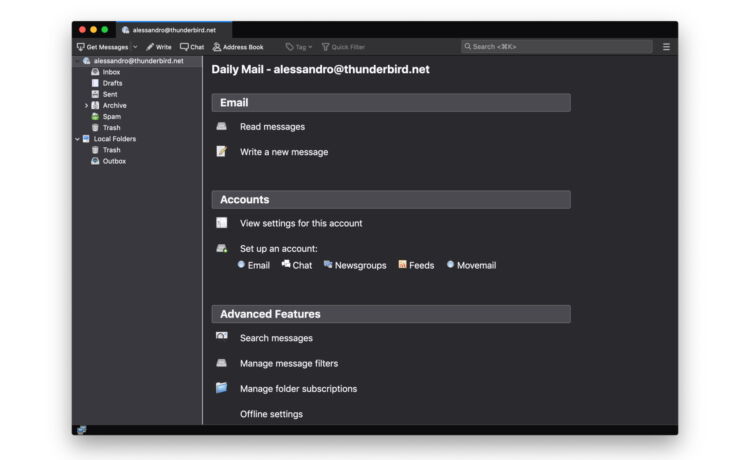Click the Set up an account icon
Image resolution: width=750 pixels, height=460 pixels.
tap(221, 248)
